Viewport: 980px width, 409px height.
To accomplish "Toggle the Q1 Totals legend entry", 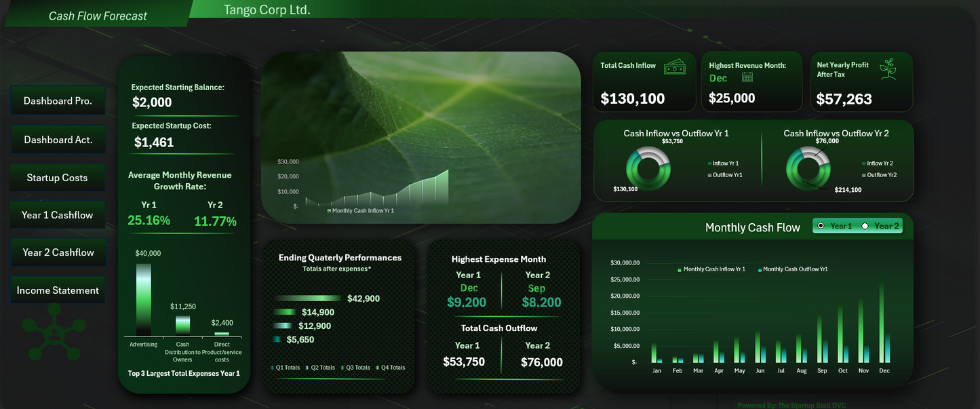I will [x=273, y=367].
